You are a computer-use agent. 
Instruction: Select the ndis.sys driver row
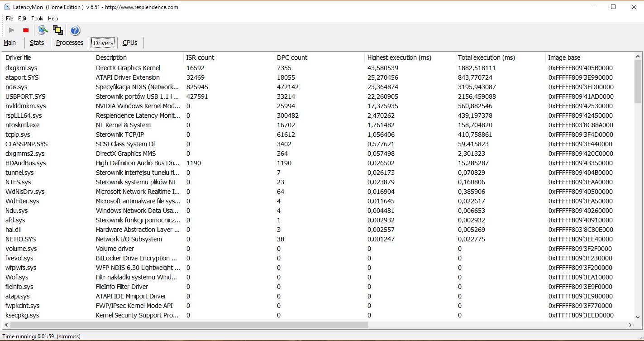coord(318,87)
